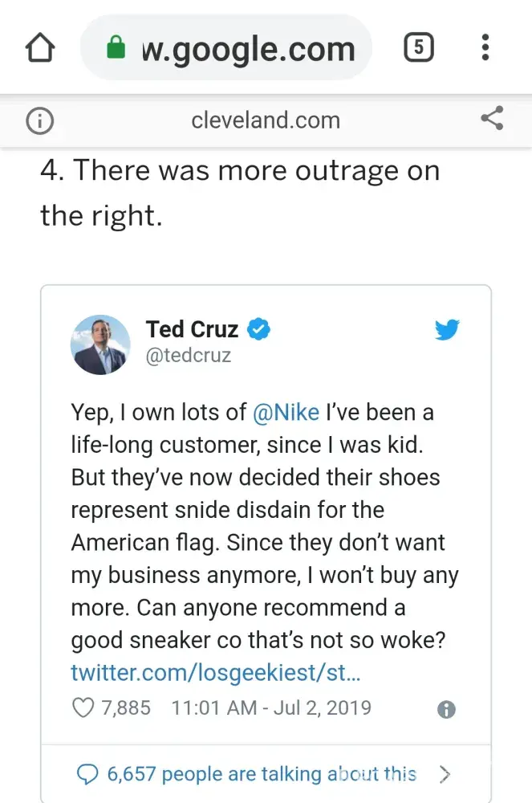Open the Ted Cruz display name link
Viewport: 532px width, 803px height.
(193, 329)
